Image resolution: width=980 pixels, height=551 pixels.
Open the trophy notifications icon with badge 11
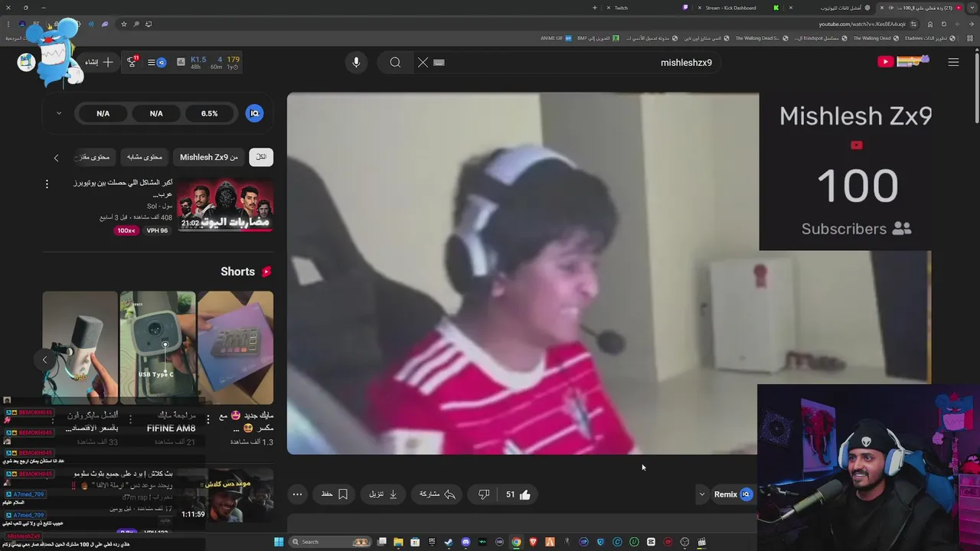point(132,61)
